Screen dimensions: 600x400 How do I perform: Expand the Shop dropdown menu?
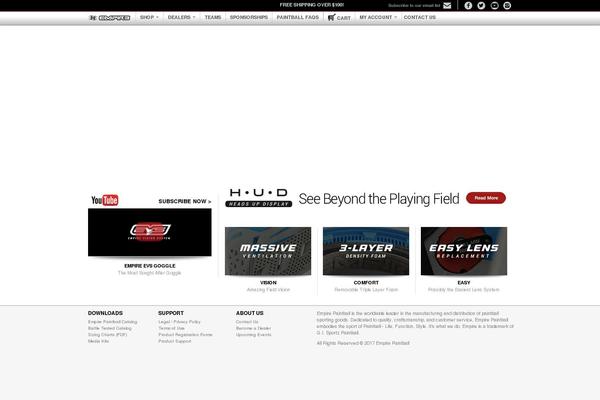pyautogui.click(x=149, y=17)
